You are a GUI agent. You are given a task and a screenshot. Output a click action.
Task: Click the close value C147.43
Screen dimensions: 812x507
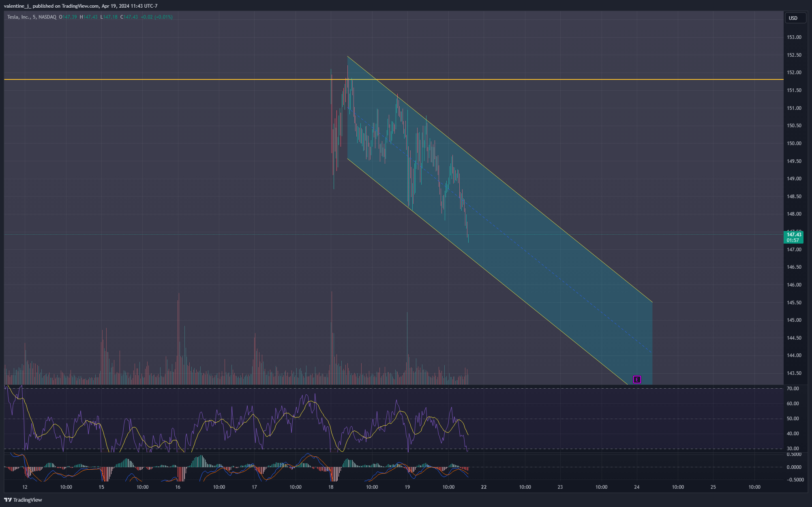(x=129, y=17)
